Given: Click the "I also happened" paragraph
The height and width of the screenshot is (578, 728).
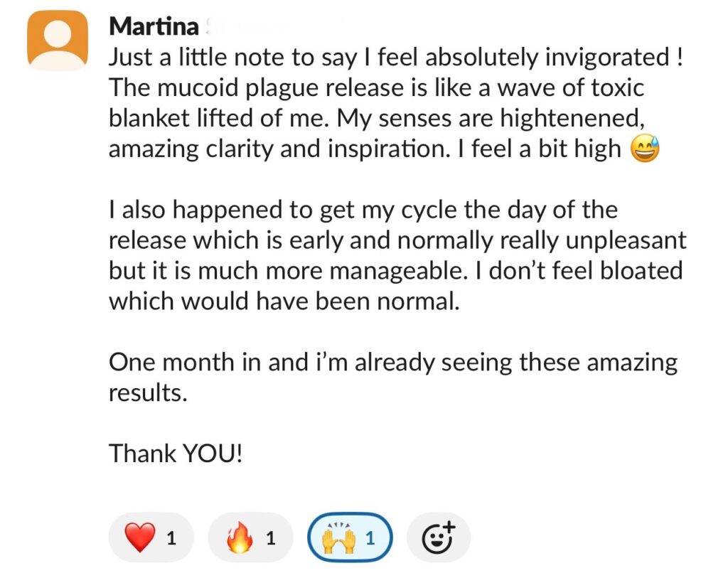Looking at the screenshot, I should (397, 255).
